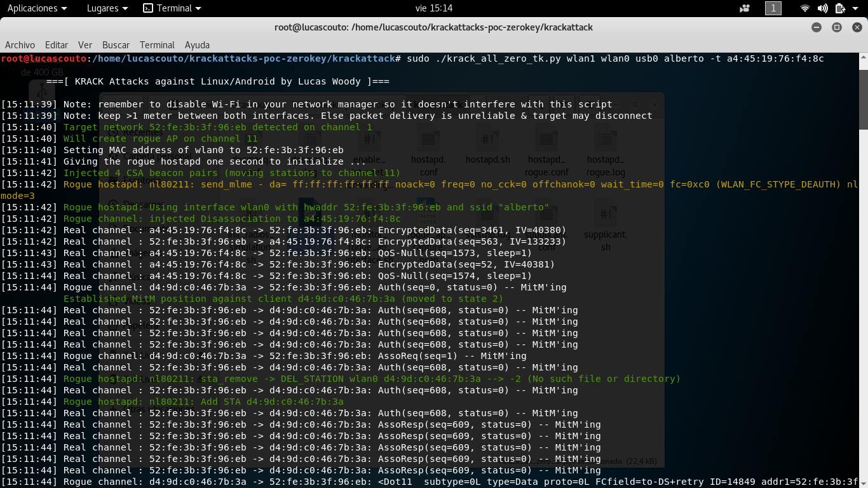Click the AssoReq(seq=1) rogue channel line
868x488 pixels.
click(263, 356)
